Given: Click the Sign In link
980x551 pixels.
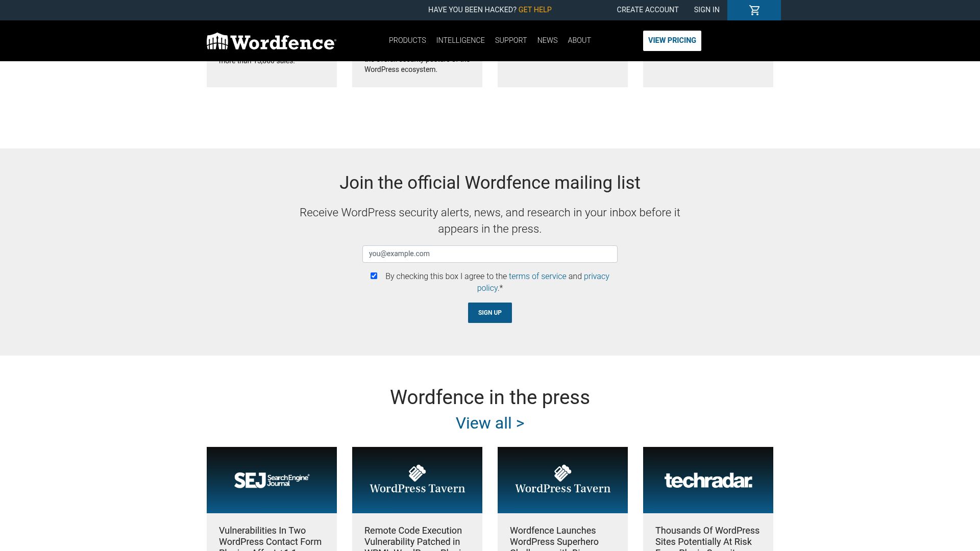Looking at the screenshot, I should click(706, 10).
